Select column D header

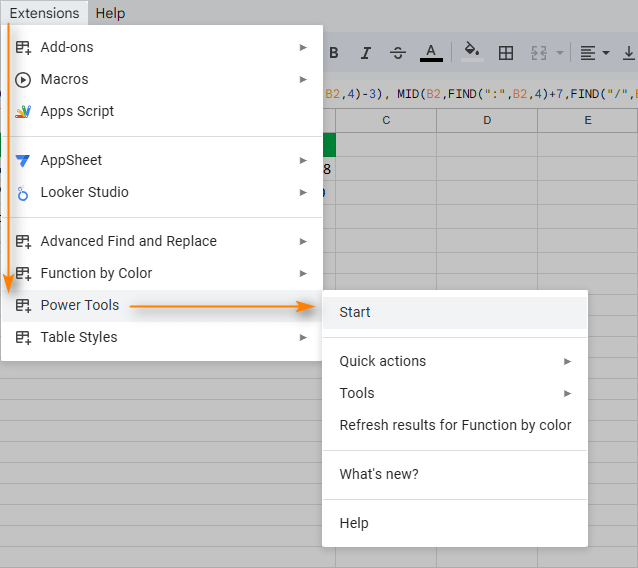click(487, 120)
